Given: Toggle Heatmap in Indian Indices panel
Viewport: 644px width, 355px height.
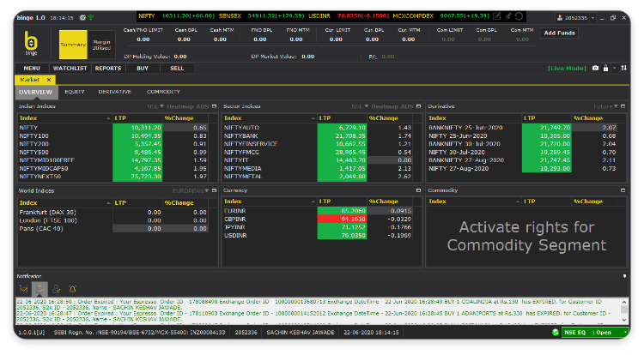Looking at the screenshot, I should click(x=180, y=106).
